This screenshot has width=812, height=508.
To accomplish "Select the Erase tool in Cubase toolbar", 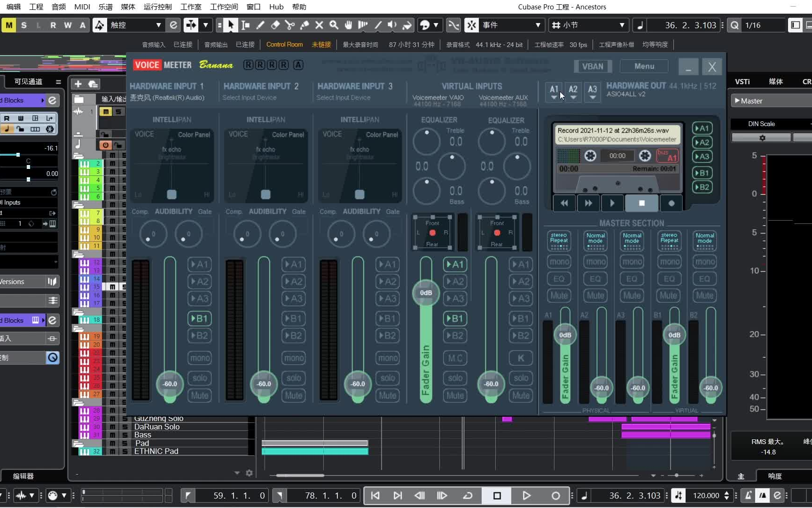I will [275, 25].
